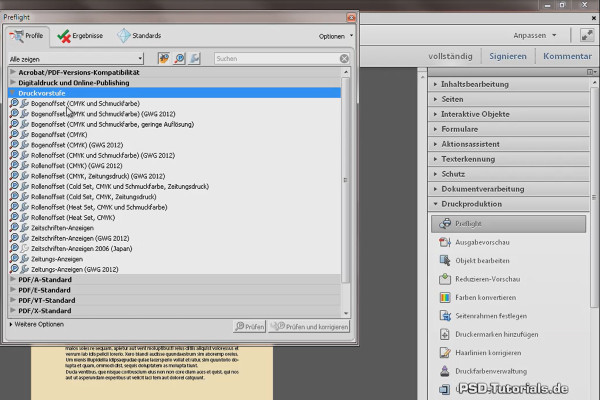Switch to the Standards tab
The height and width of the screenshot is (400, 600).
(139, 36)
